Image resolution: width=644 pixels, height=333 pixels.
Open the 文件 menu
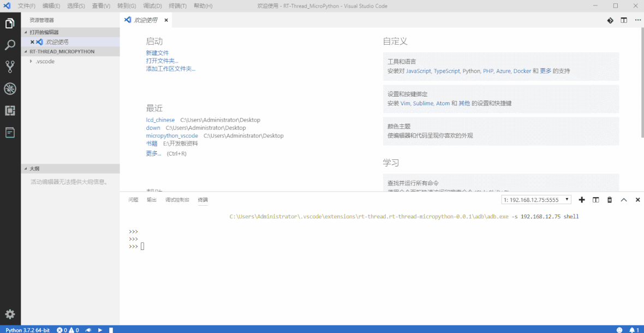coord(26,5)
